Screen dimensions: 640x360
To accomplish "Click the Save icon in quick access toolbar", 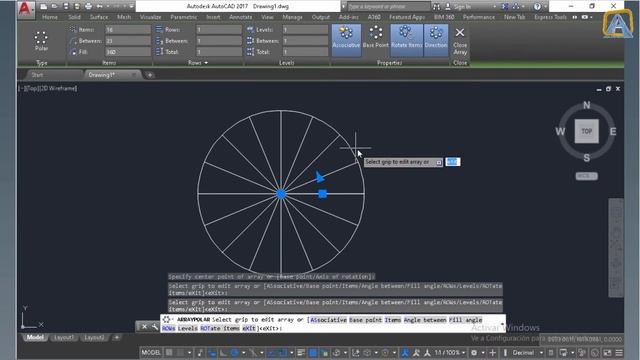I will pos(66,7).
